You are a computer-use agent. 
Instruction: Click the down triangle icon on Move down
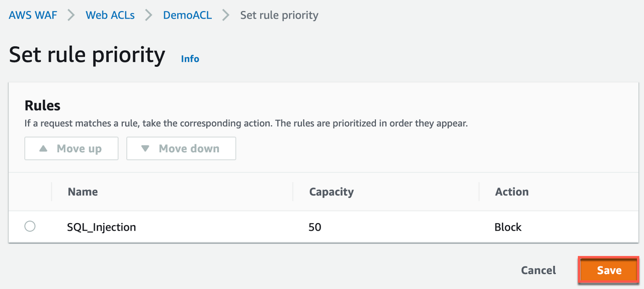tap(145, 149)
